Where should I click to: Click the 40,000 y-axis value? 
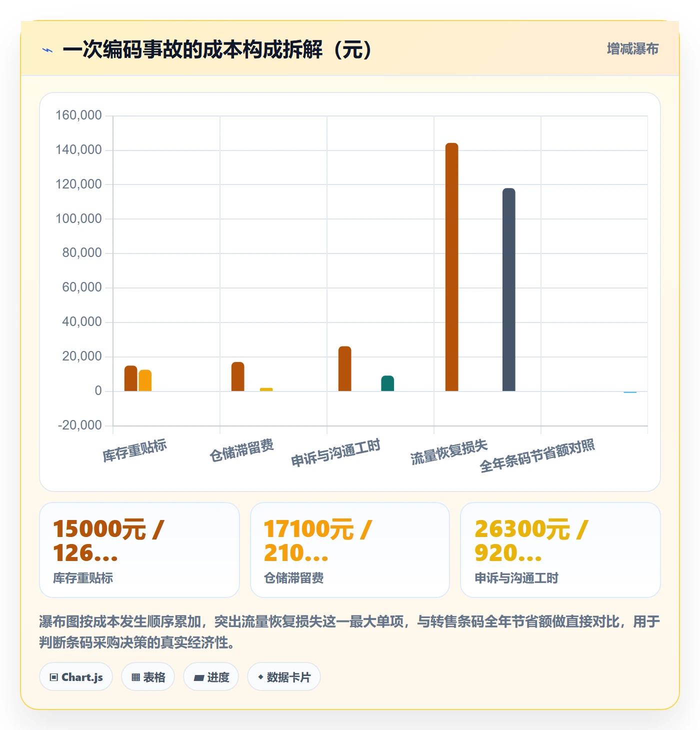pyautogui.click(x=82, y=322)
